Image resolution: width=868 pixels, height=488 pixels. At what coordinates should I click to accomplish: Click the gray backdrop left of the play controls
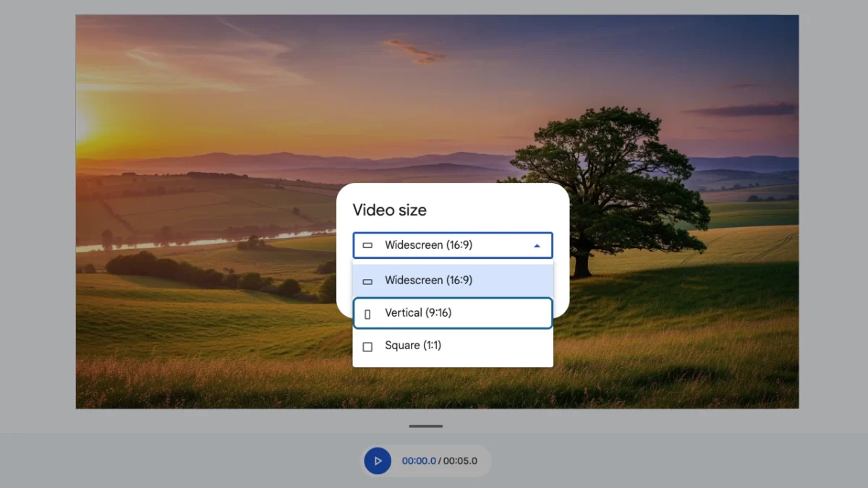[x=181, y=461]
